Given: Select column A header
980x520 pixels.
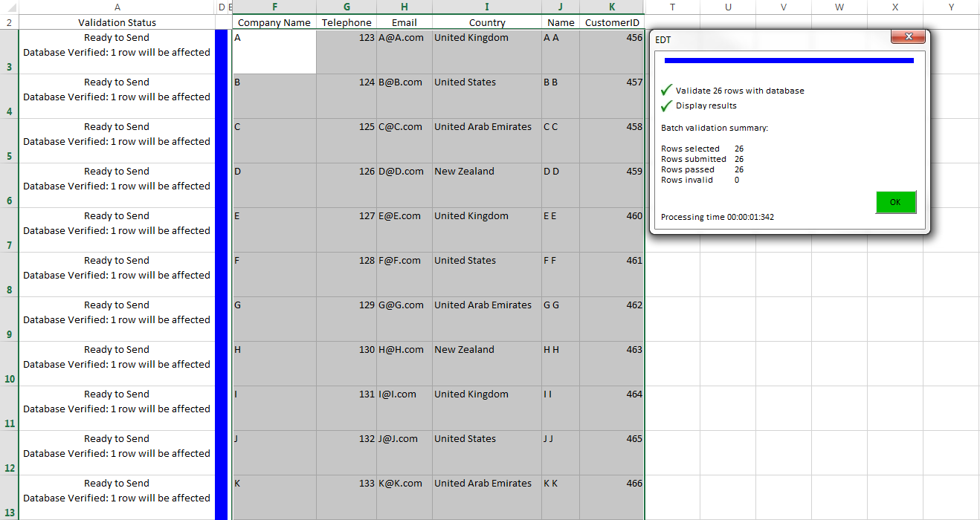Looking at the screenshot, I should coord(117,7).
